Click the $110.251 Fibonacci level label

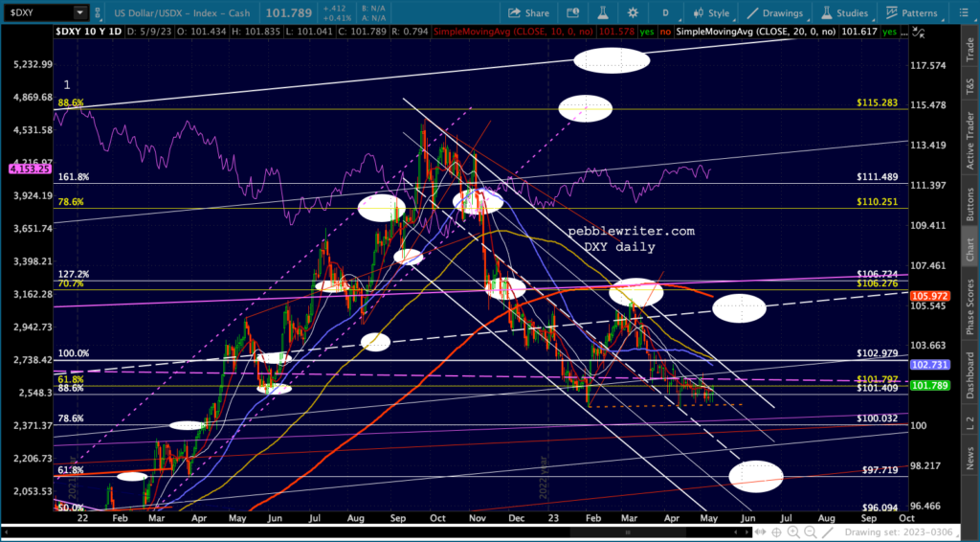878,202
